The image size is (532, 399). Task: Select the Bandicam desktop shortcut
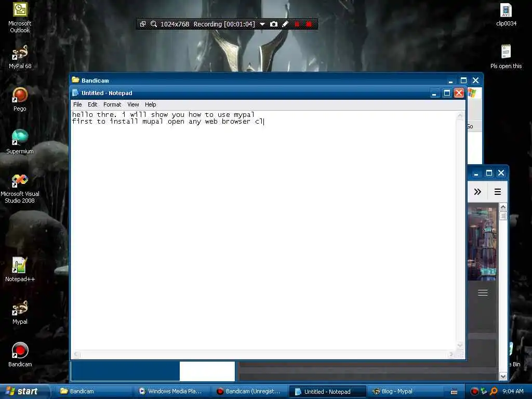click(20, 355)
